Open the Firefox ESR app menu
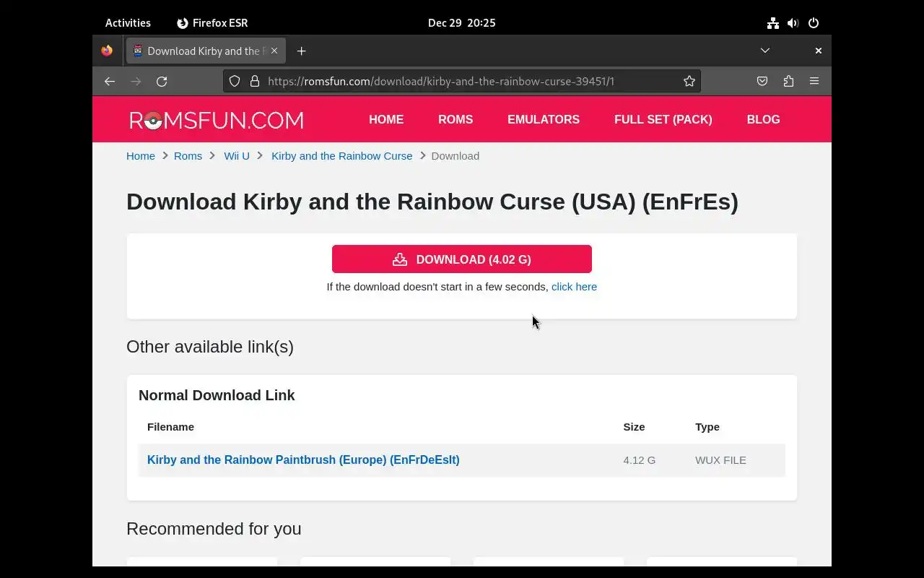 tap(212, 23)
